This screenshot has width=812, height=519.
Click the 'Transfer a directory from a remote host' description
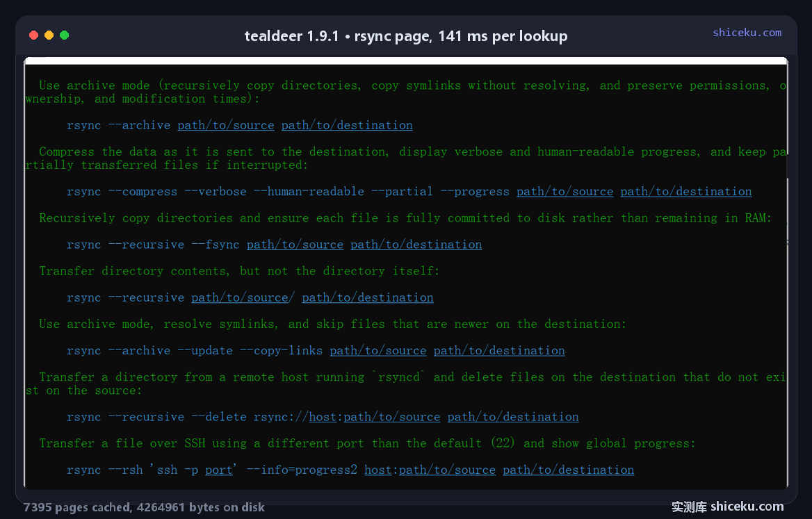406,384
